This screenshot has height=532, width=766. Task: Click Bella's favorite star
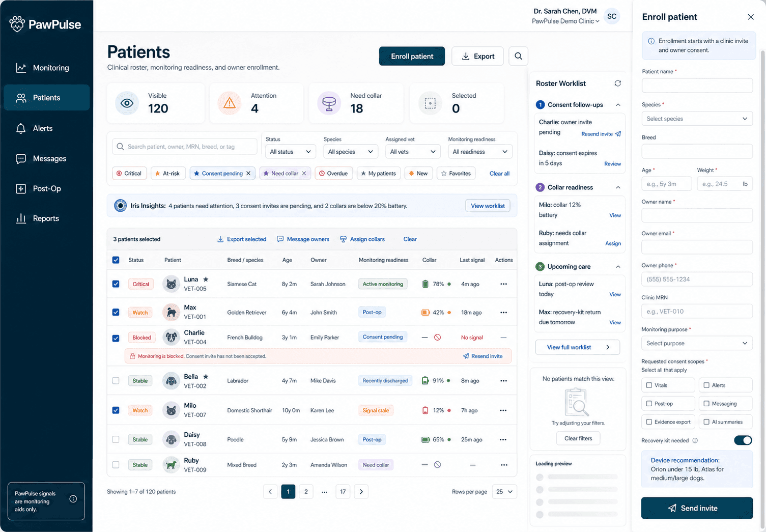pos(206,377)
